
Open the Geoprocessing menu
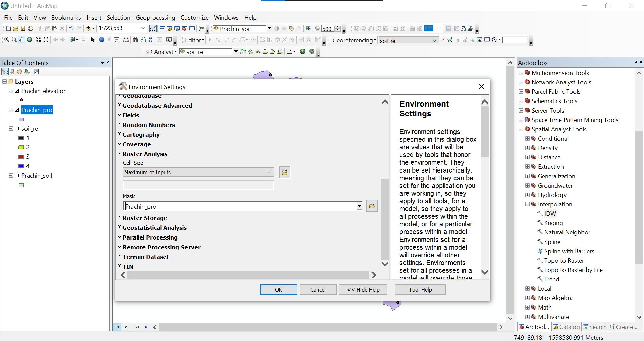(x=155, y=17)
